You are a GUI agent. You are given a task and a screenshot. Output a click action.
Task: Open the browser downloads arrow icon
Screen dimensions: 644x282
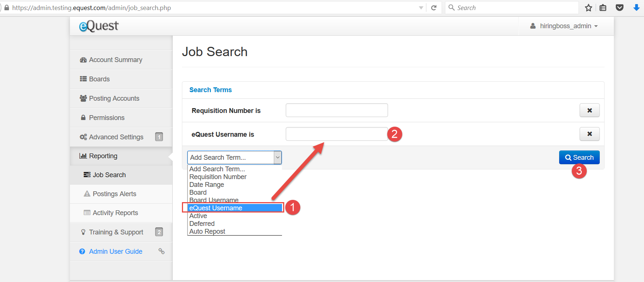637,8
